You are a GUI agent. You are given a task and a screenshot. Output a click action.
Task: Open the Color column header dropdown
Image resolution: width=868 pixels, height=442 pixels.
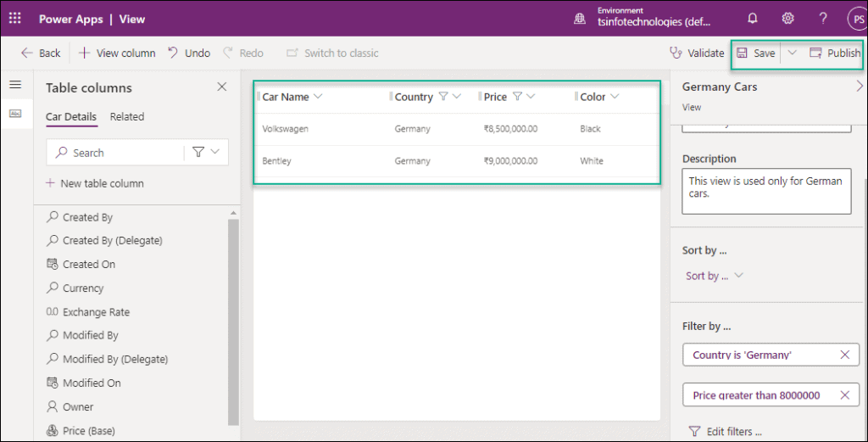tap(615, 97)
